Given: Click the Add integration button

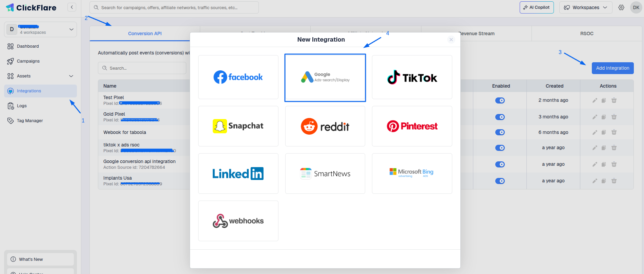Looking at the screenshot, I should tap(612, 68).
